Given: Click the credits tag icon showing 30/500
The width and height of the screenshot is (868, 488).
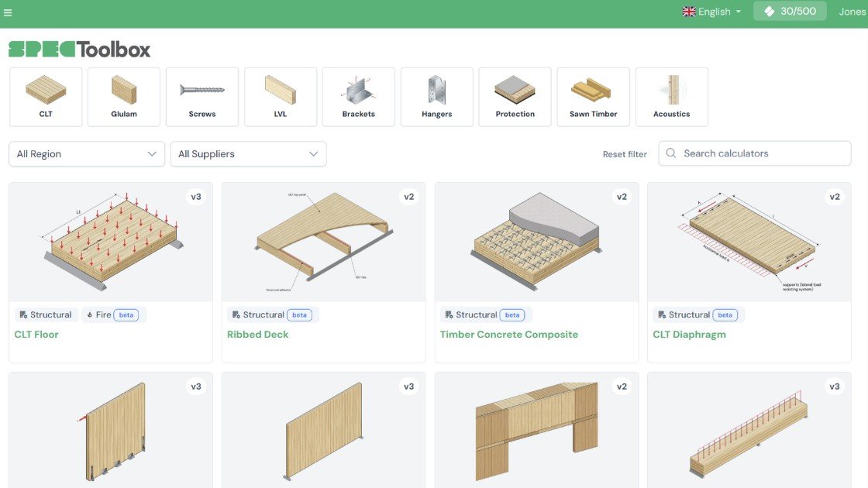Looking at the screenshot, I should pyautogui.click(x=770, y=11).
